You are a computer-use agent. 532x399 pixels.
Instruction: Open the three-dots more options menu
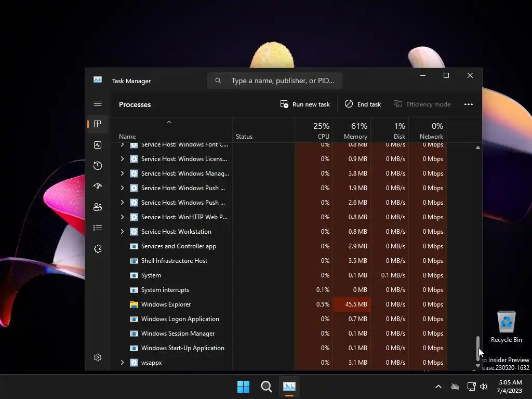[469, 104]
